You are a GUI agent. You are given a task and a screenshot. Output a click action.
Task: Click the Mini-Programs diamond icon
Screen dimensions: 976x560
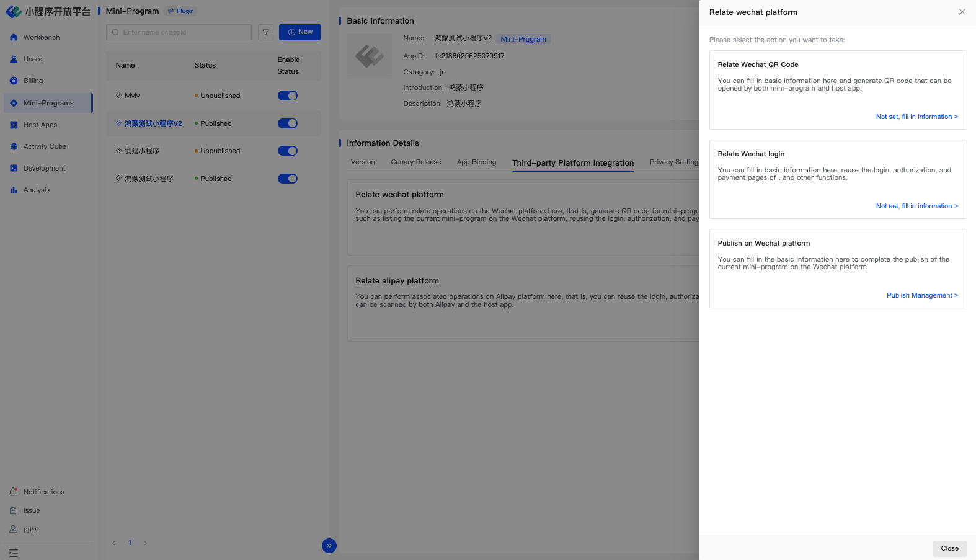tap(14, 103)
